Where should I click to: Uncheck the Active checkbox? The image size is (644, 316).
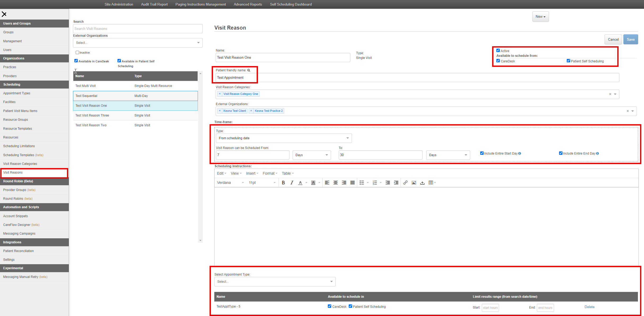(x=498, y=50)
